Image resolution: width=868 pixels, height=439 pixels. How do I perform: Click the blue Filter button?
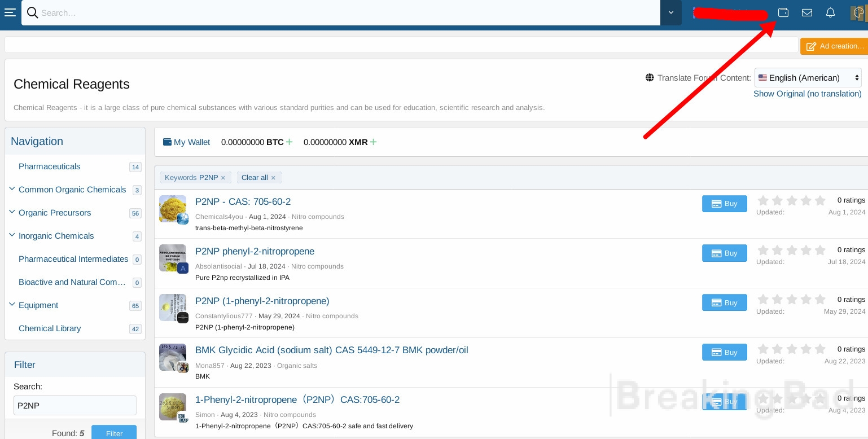[114, 433]
